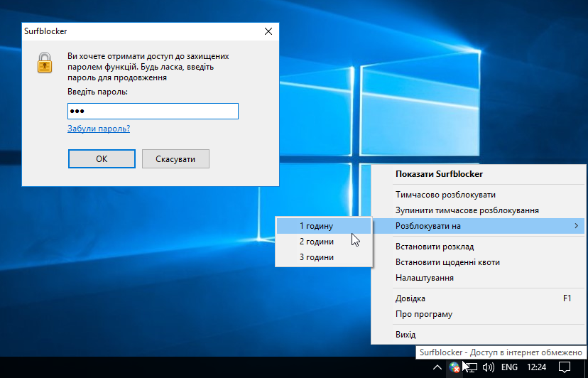
Task: Open the network status tray icon
Action: click(x=471, y=367)
